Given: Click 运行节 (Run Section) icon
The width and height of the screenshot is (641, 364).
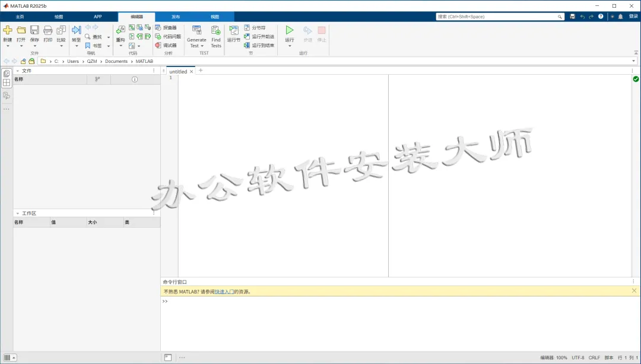Looking at the screenshot, I should pyautogui.click(x=234, y=30).
